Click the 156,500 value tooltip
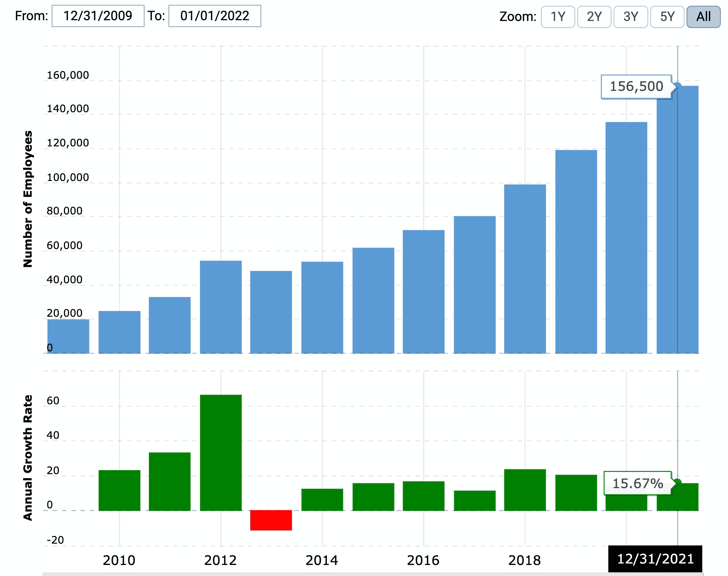The image size is (728, 576). click(636, 87)
